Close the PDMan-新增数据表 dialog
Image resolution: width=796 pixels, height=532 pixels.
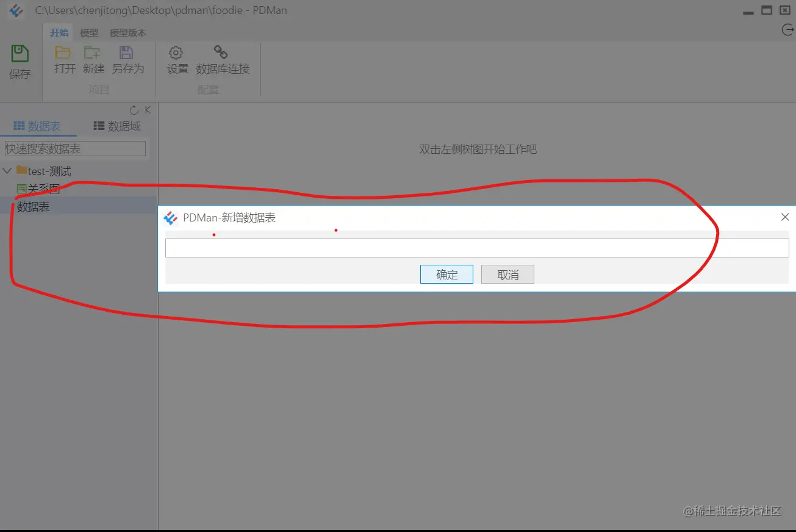point(785,217)
